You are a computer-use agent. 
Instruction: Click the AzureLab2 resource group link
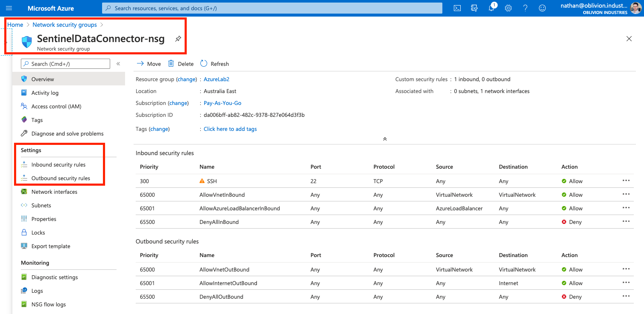217,79
